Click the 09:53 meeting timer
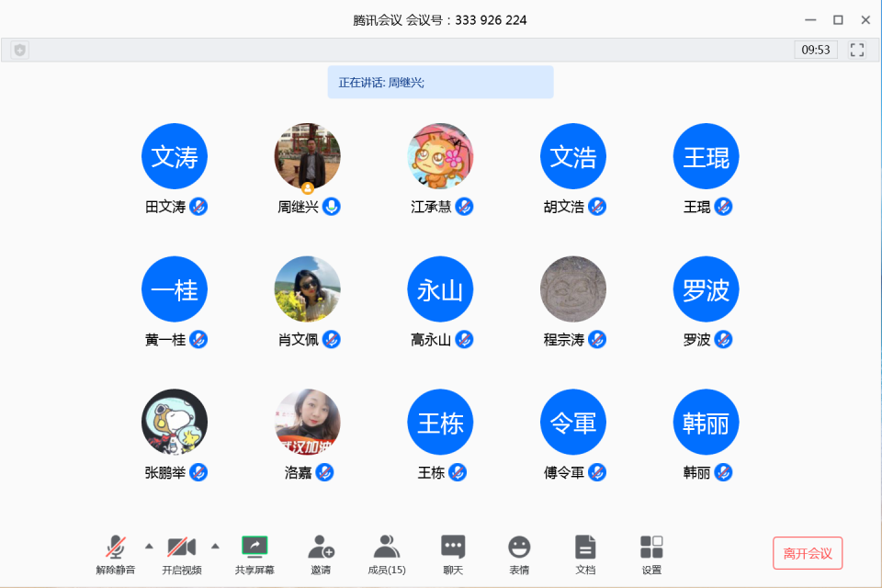This screenshot has width=882, height=588. (x=816, y=50)
